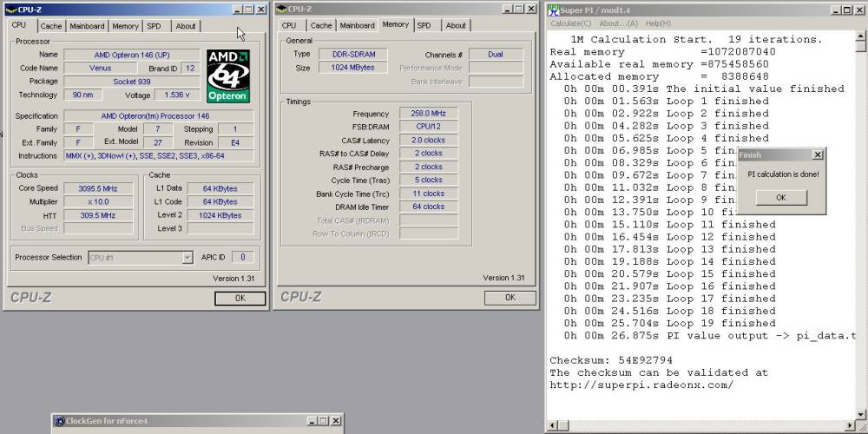868x434 pixels.
Task: Click the Voltage value 1.536 v
Action: tap(176, 95)
